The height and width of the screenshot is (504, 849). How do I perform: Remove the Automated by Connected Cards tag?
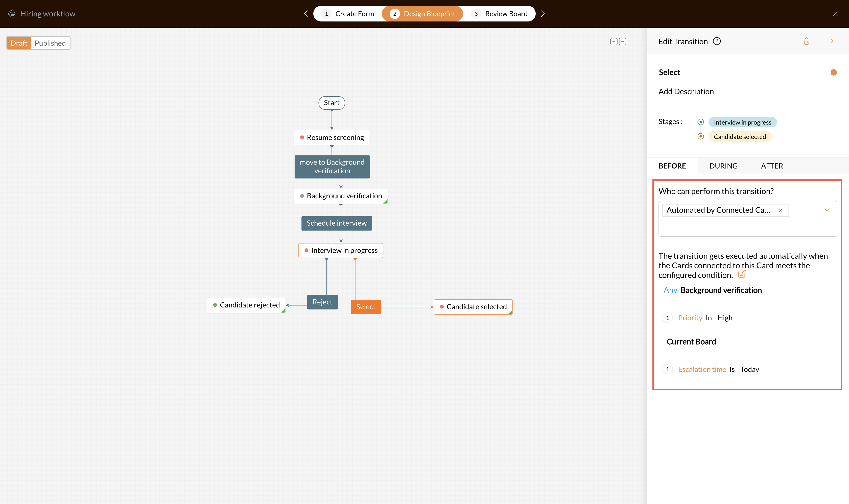tap(781, 210)
